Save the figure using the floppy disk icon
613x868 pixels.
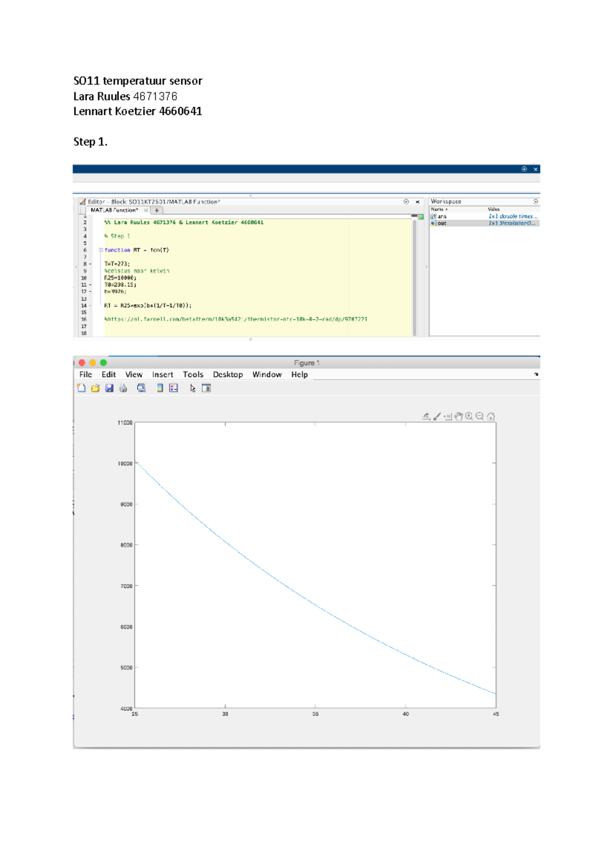109,388
